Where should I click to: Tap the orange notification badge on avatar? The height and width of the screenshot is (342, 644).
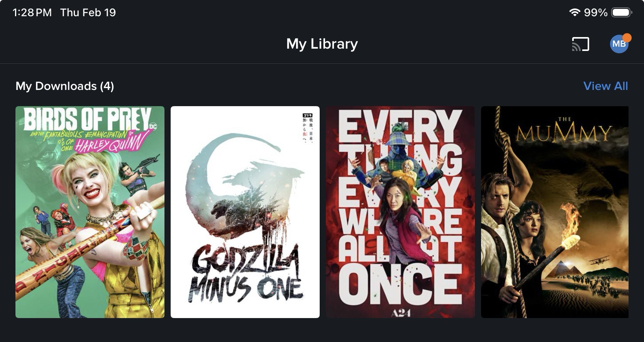click(627, 37)
